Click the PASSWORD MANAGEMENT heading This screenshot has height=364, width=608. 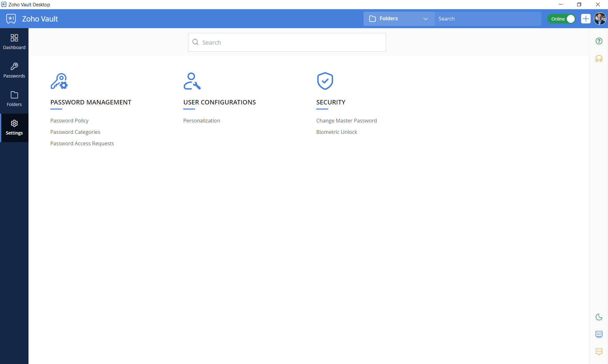[91, 102]
